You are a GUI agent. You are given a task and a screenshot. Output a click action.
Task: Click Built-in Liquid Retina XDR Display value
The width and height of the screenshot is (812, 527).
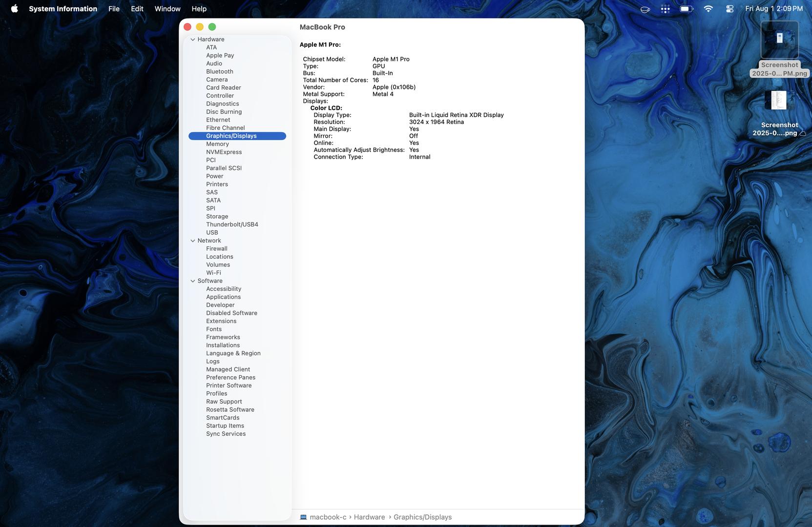point(457,115)
